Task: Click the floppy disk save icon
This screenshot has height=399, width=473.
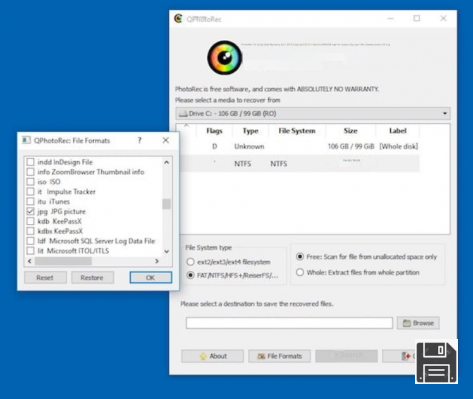Action: tap(437, 362)
